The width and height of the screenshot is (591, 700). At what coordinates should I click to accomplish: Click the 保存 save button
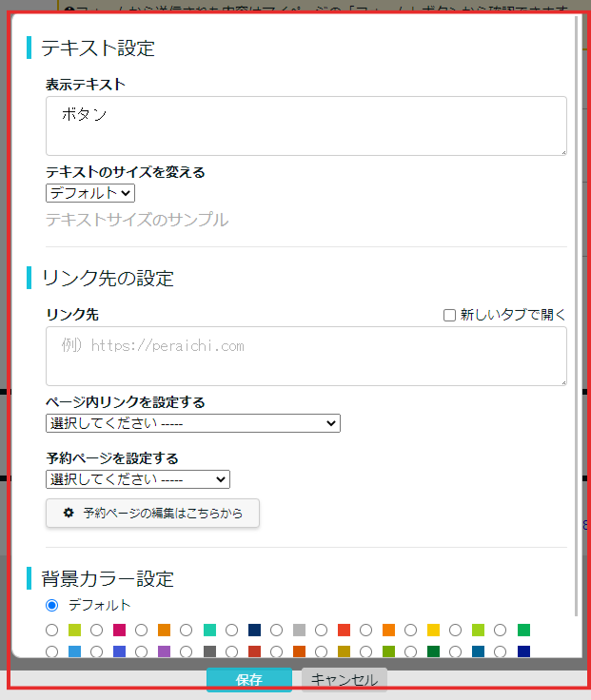tap(249, 679)
